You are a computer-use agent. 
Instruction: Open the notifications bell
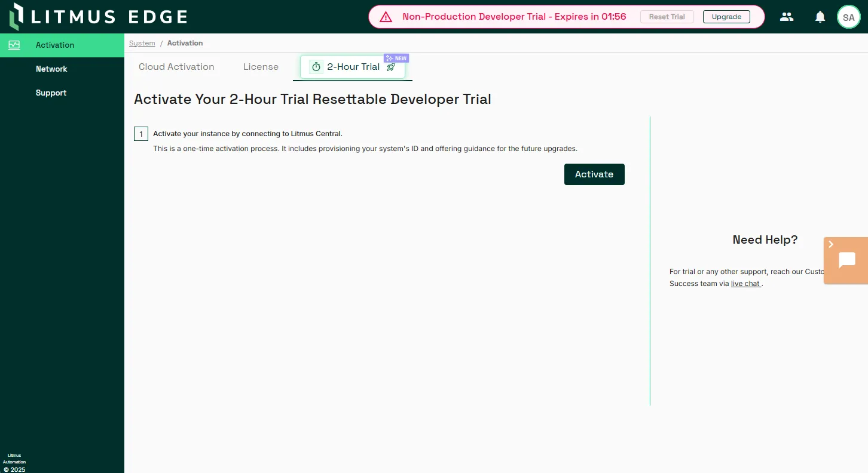(x=820, y=17)
